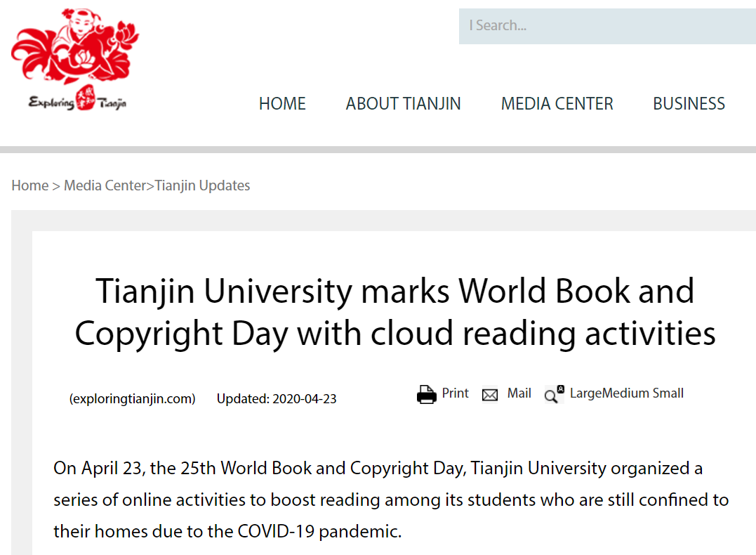Click the Mail text link
Image resolution: width=756 pixels, height=555 pixels.
pyautogui.click(x=519, y=393)
